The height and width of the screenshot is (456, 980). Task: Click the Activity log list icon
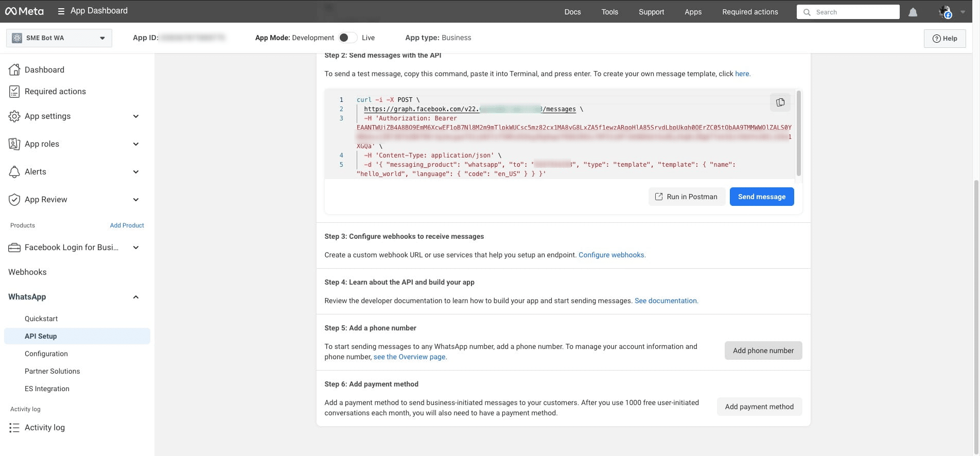point(14,428)
